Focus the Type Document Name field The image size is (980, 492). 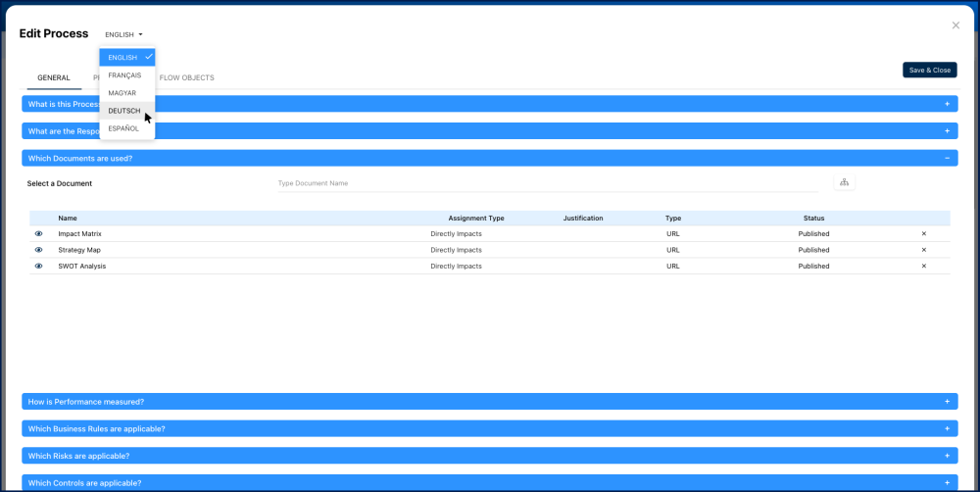548,184
